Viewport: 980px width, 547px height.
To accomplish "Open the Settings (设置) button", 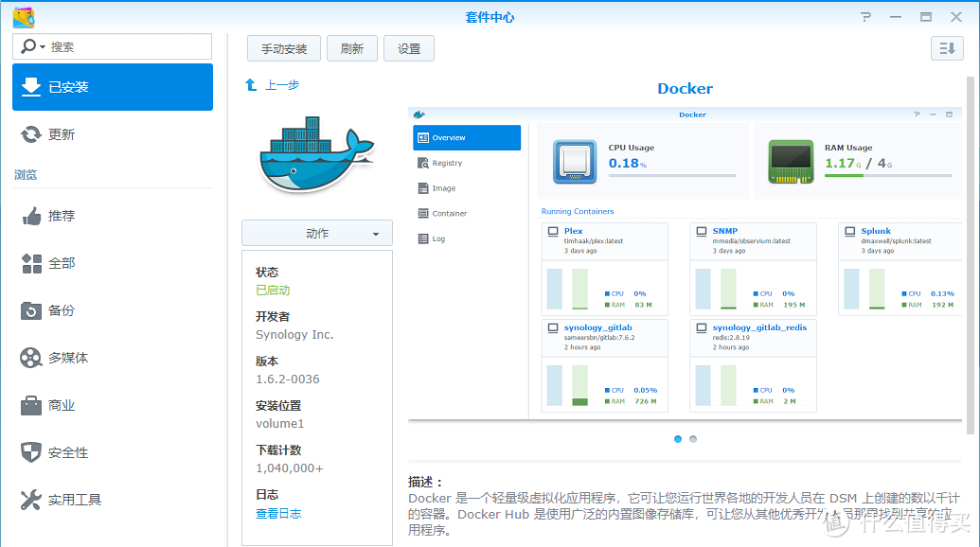I will [409, 48].
